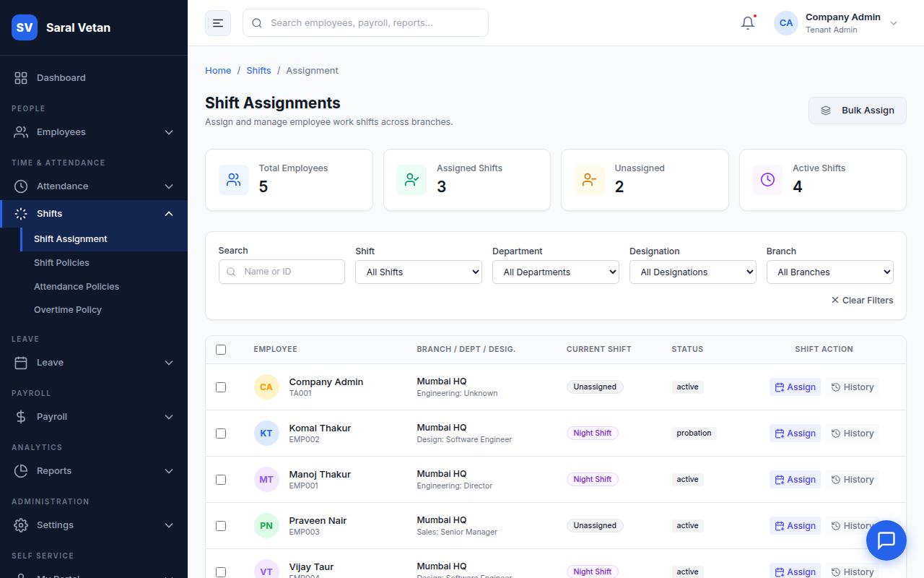Open the Shift Policies submenu item

(104, 263)
